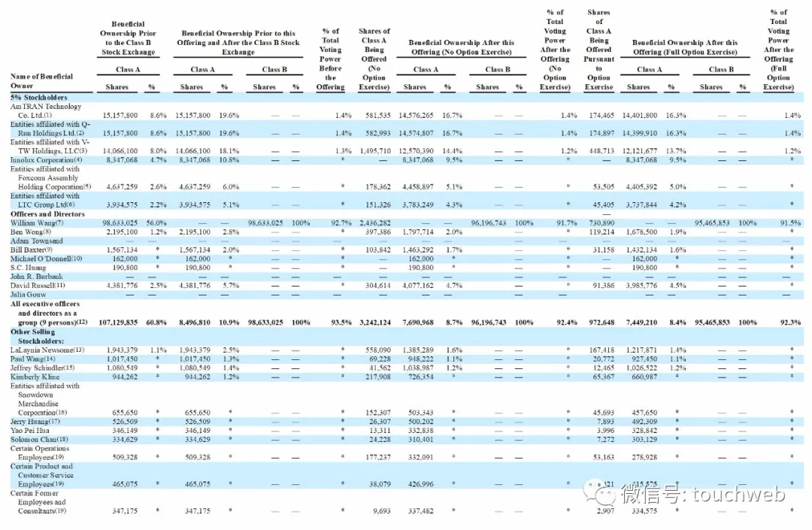Image resolution: width=812 pixels, height=530 pixels.
Task: Click the value "9,693" in Former Employees row
Action: click(382, 511)
